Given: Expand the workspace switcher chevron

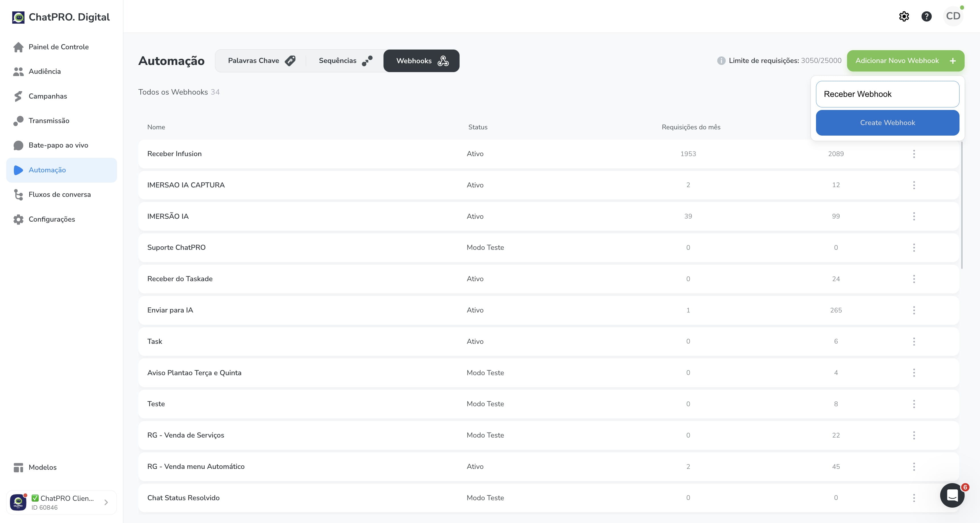Looking at the screenshot, I should click(x=106, y=502).
